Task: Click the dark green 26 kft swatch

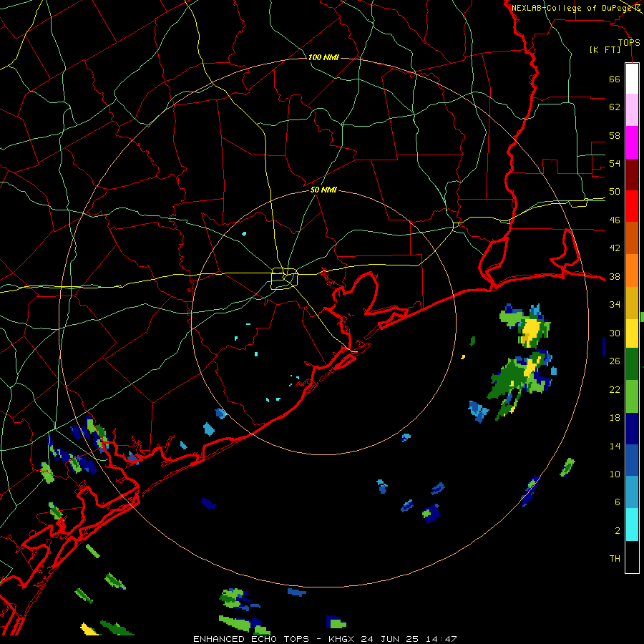Action: pos(632,364)
